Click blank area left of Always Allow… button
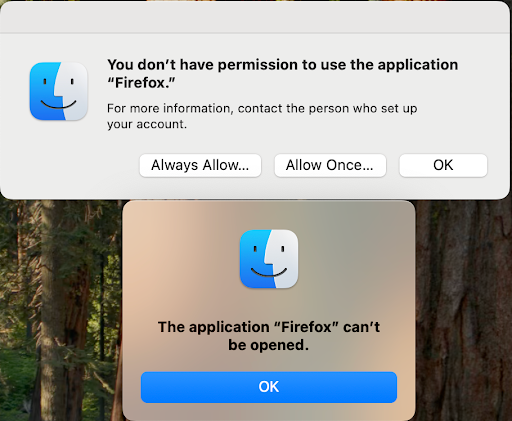Viewport: 512px width, 421px height. [x=70, y=165]
